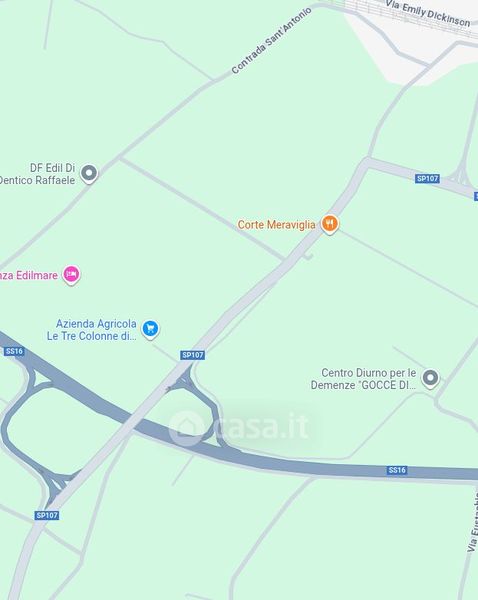Image resolution: width=478 pixels, height=600 pixels.
Task: Select the Centro Diurno per le Demenze label
Action: [363, 379]
